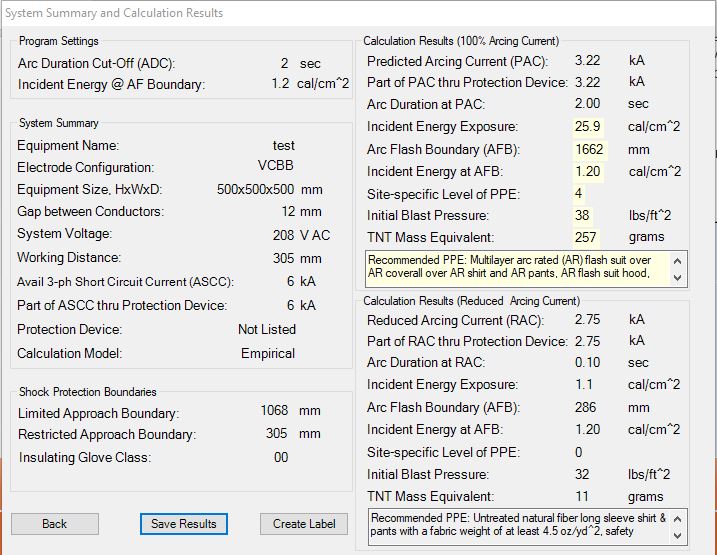Click the equipment name value test
Image resolution: width=717 pixels, height=555 pixels.
pos(283,146)
